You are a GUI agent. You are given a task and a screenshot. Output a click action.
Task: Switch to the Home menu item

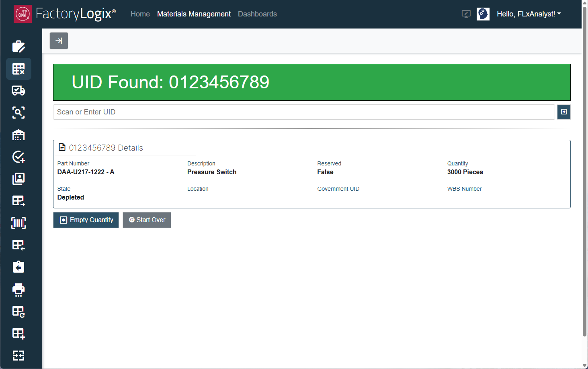(x=140, y=14)
